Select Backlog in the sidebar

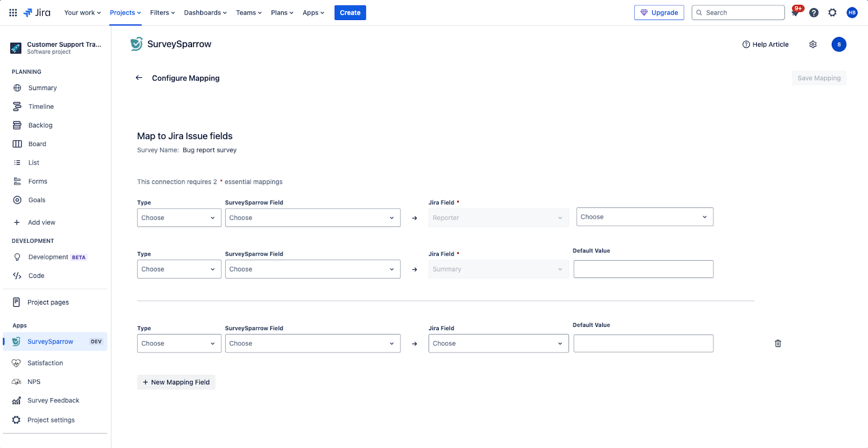click(40, 125)
